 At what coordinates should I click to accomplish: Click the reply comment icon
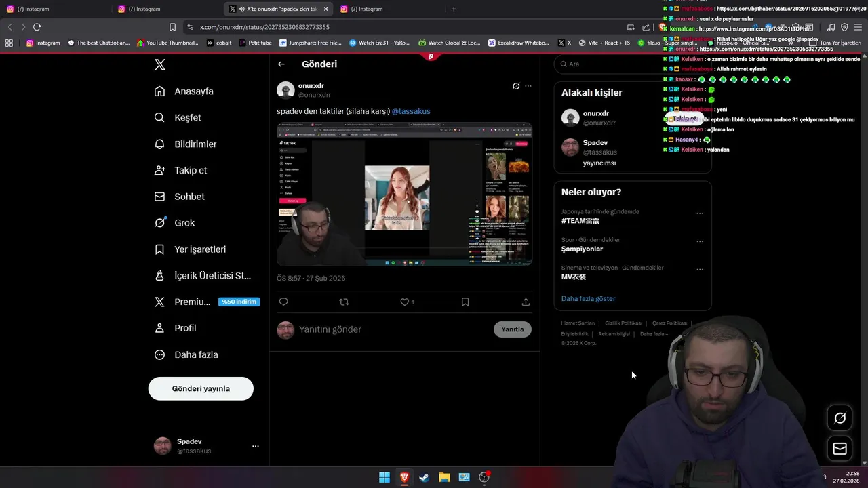283,302
